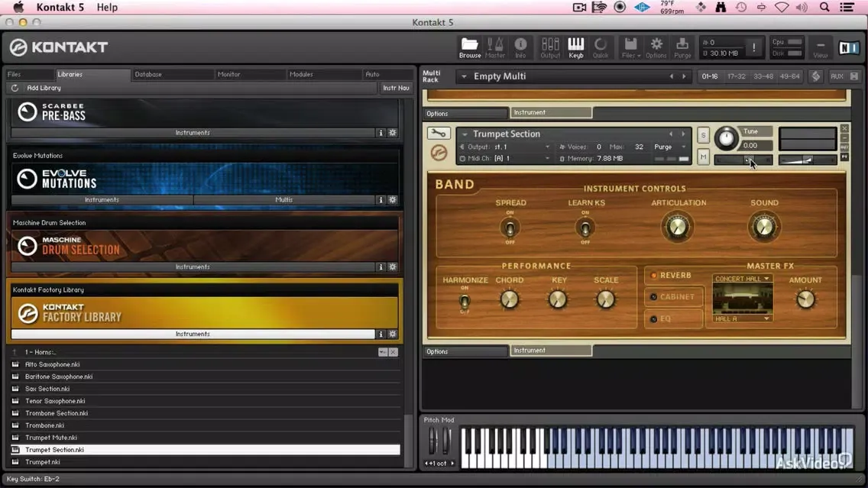Image resolution: width=868 pixels, height=488 pixels.
Task: Select next instrument with Trumpet Section right arrow
Action: pyautogui.click(x=683, y=134)
